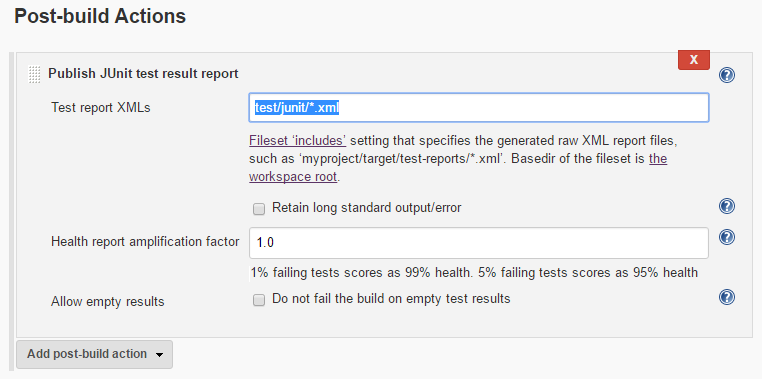Follow the Fileset 'includes' link
Screen dimensions: 762x379
[x=297, y=141]
